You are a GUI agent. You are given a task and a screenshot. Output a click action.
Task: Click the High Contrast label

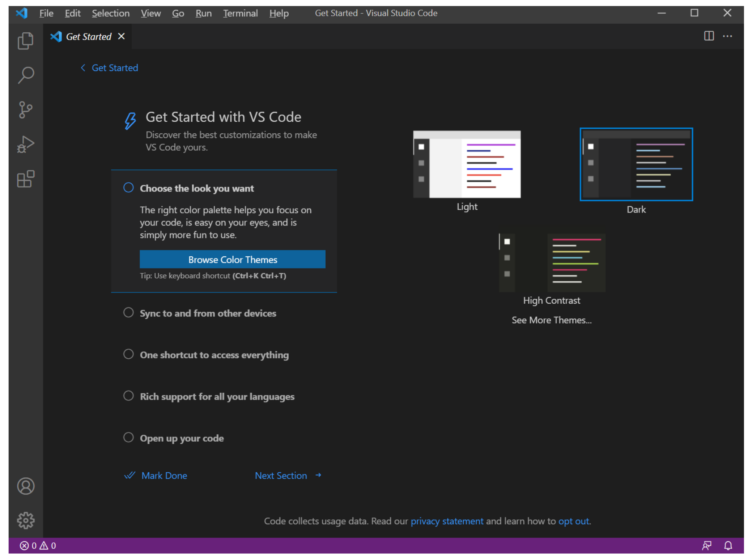click(552, 301)
